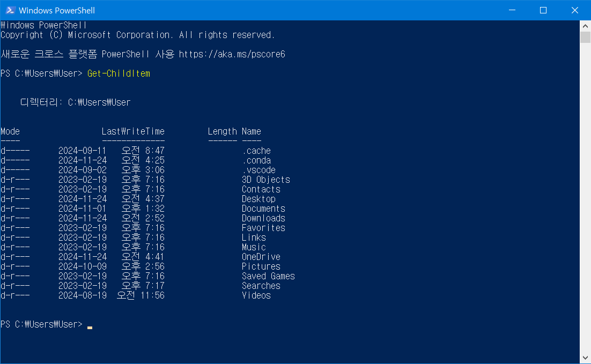This screenshot has width=591, height=364.
Task: Click the 2024-10-09 date in Pictures row
Action: coord(83,267)
